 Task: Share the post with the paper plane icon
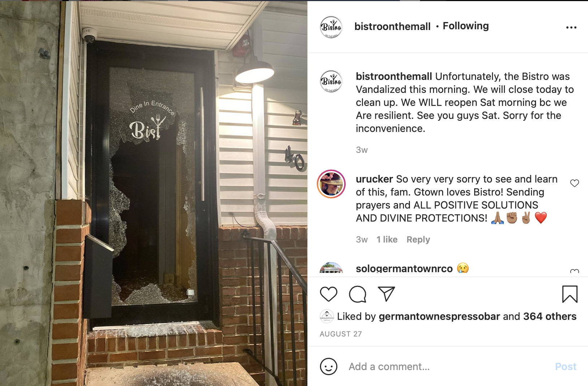[386, 294]
